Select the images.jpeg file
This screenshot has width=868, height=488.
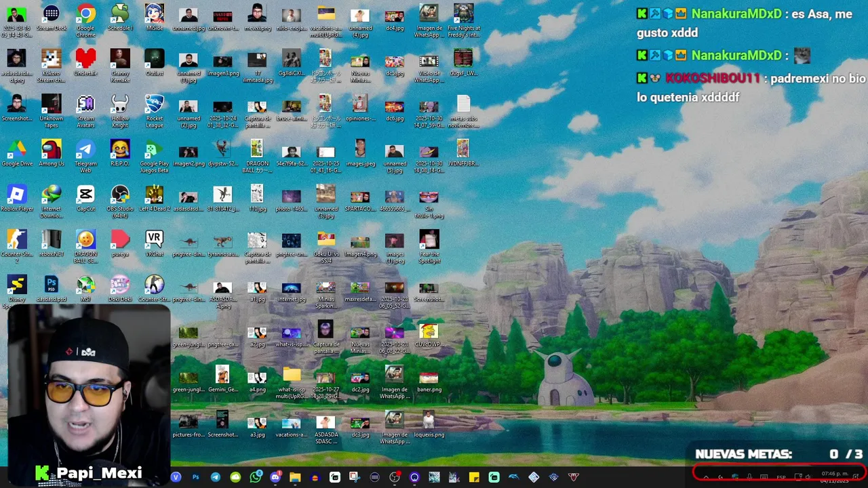point(360,153)
